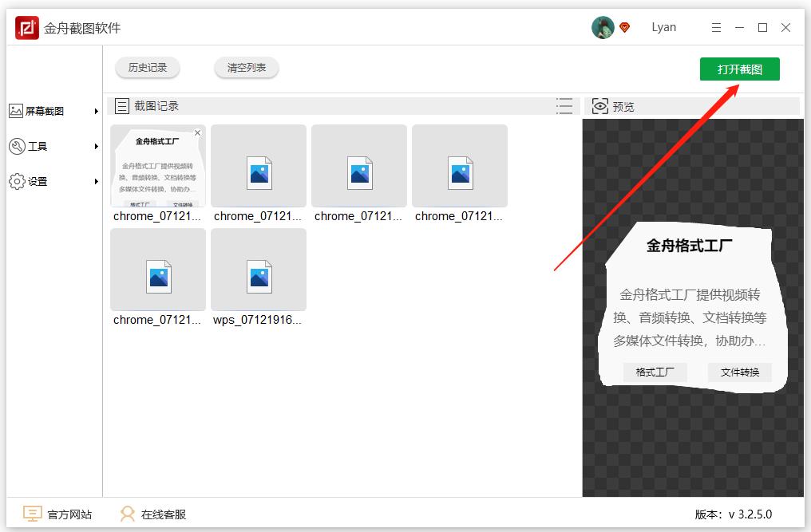Click the 官方网站 icon at bottom-left
This screenshot has width=811, height=532.
(32, 514)
